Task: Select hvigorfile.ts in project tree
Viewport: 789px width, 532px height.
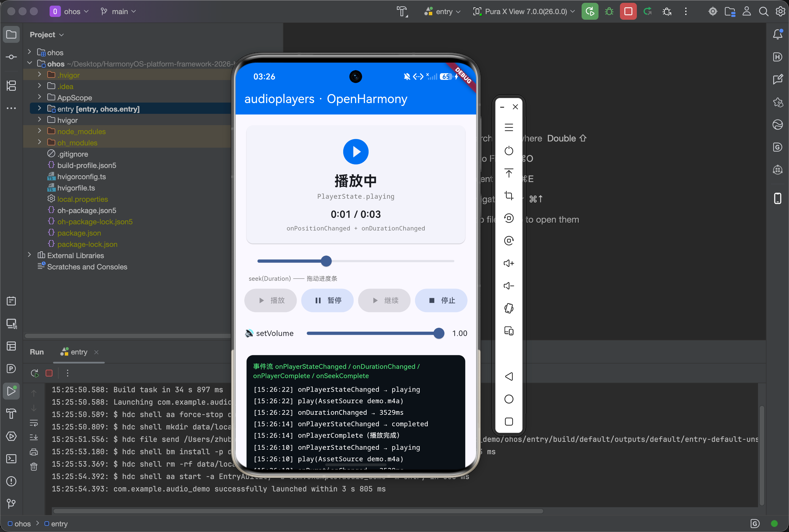Action: (76, 188)
